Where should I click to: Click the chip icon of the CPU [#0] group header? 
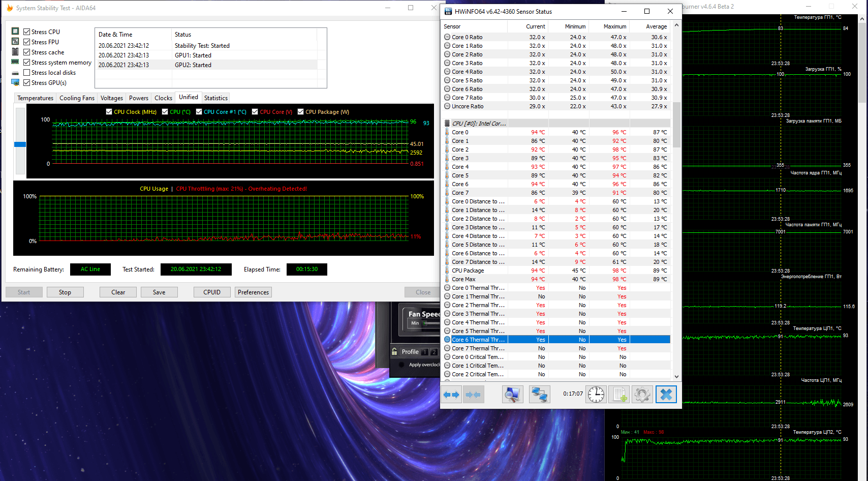pos(447,124)
